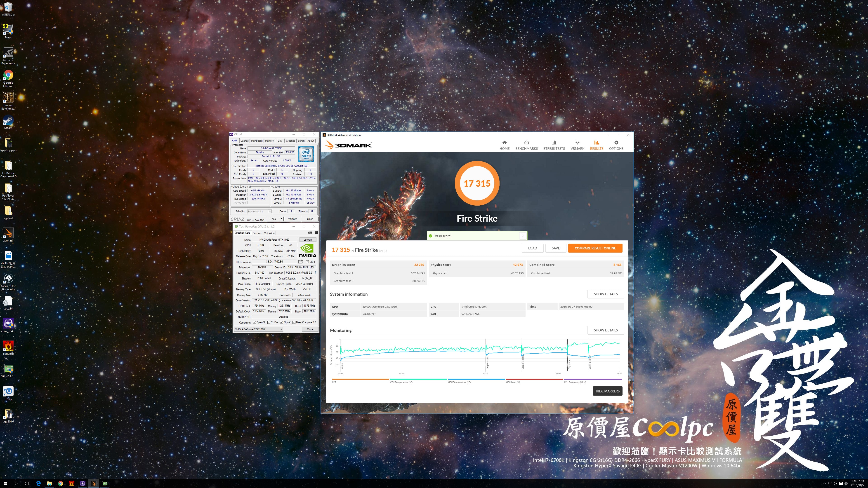This screenshot has width=868, height=488.
Task: Open FastStone Capture desktop icon
Action: [8, 169]
